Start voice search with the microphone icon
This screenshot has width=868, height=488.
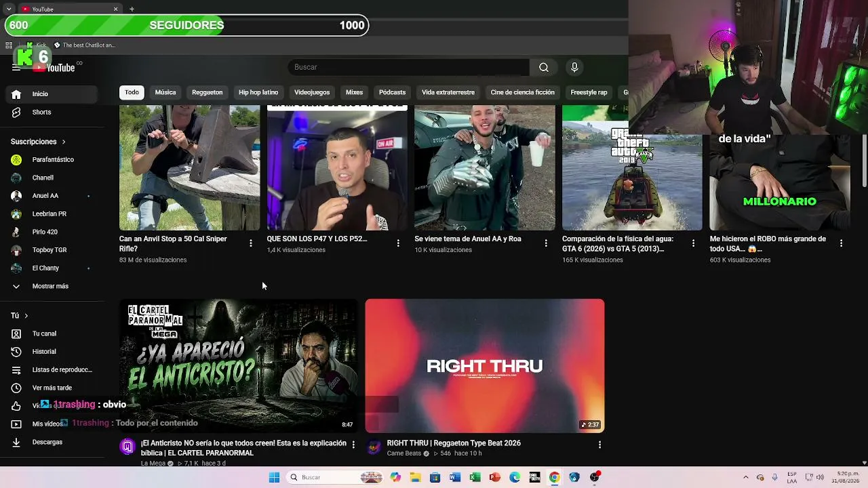point(574,67)
